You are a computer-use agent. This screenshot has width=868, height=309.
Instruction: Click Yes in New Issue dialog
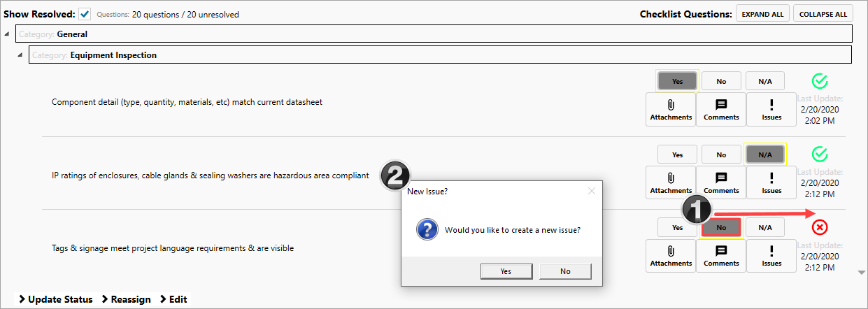pyautogui.click(x=506, y=271)
